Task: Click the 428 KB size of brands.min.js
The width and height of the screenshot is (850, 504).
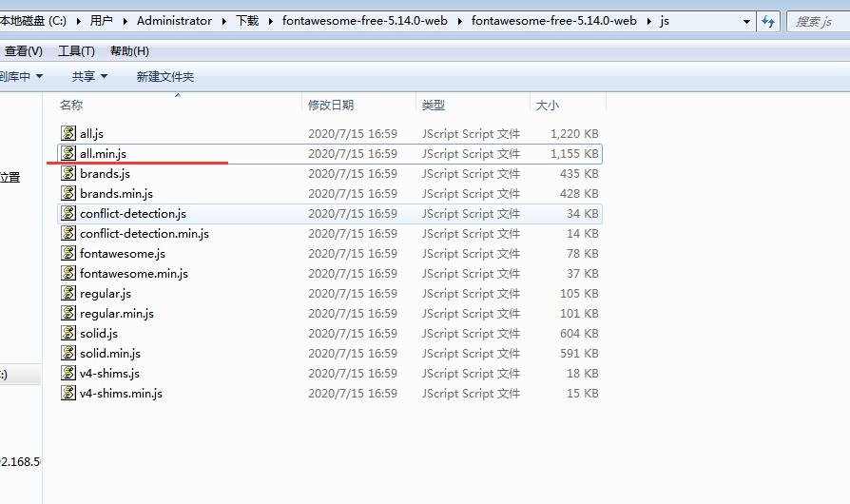Action: (x=579, y=194)
